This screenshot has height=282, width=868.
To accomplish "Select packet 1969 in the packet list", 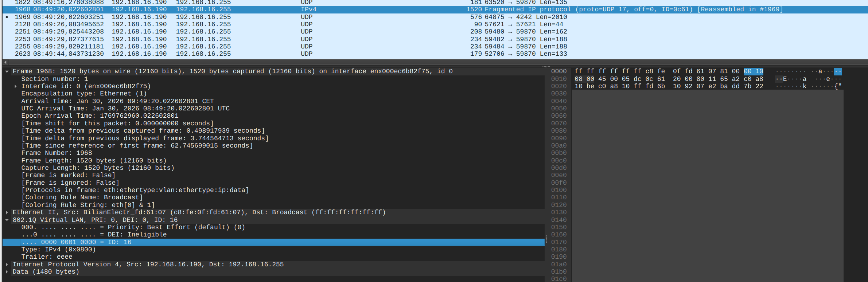I will [435, 17].
